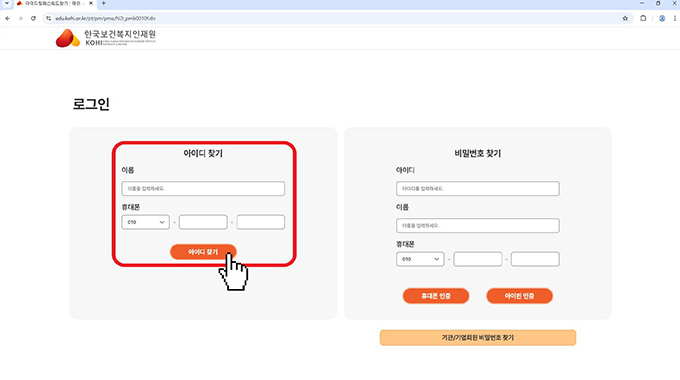The image size is (680, 380).
Task: Click the 로그인 page heading
Action: pyautogui.click(x=91, y=104)
